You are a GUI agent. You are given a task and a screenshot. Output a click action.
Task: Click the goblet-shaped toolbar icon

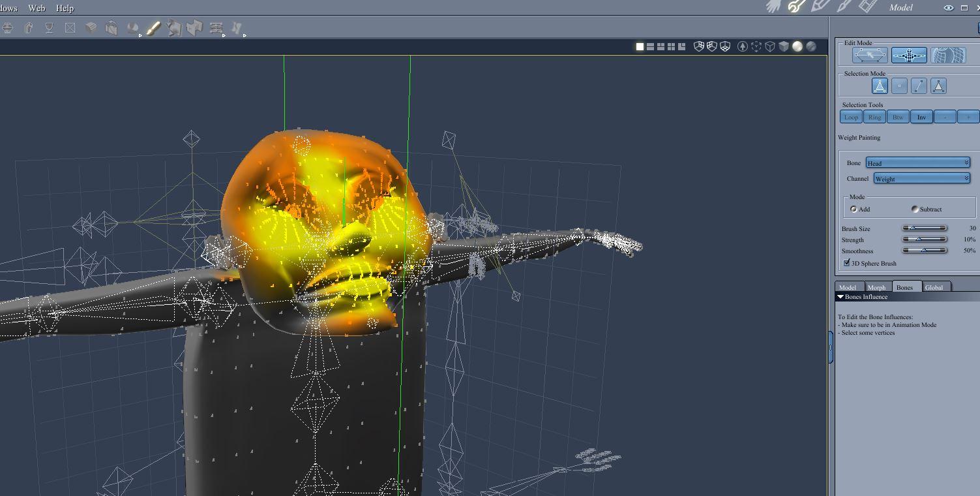(49, 28)
